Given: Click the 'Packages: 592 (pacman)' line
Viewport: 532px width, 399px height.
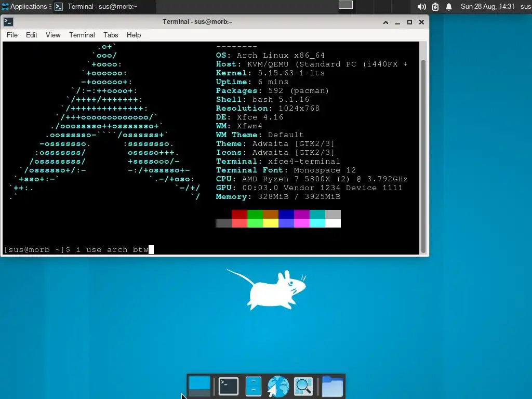Looking at the screenshot, I should [x=272, y=90].
